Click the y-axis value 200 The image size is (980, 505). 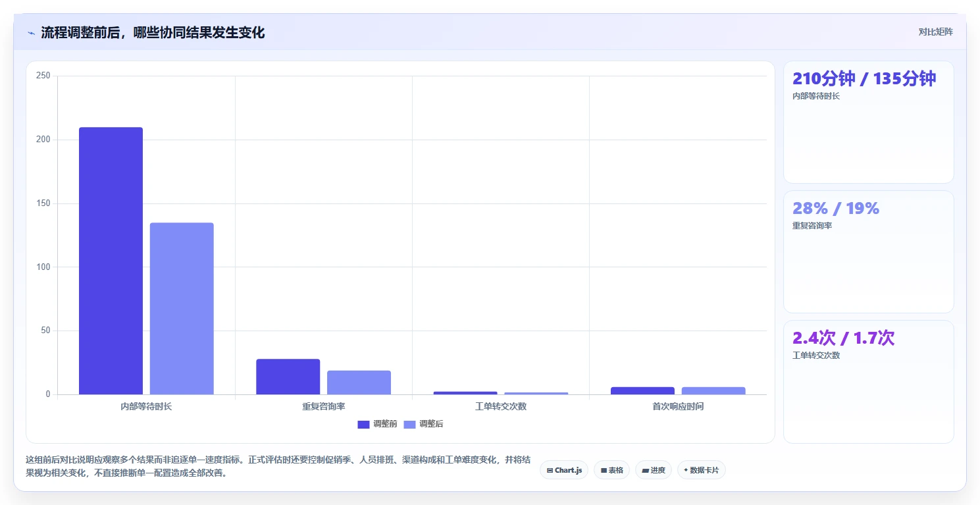pyautogui.click(x=43, y=140)
